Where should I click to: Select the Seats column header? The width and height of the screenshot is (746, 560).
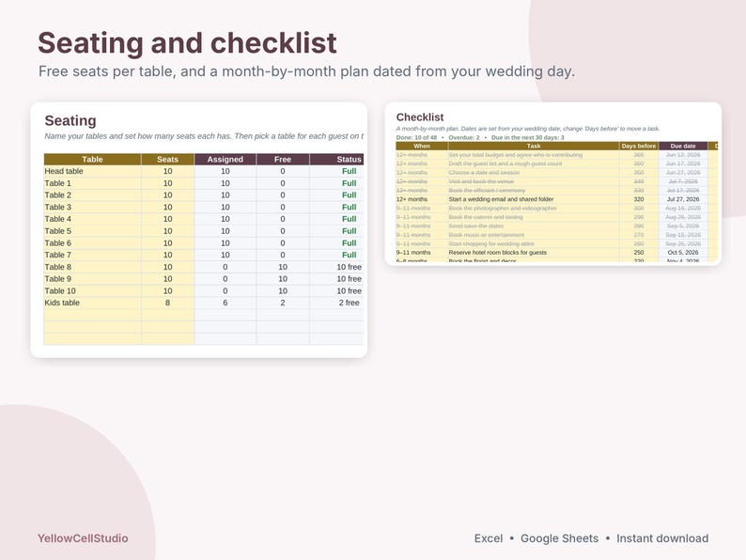pos(167,160)
